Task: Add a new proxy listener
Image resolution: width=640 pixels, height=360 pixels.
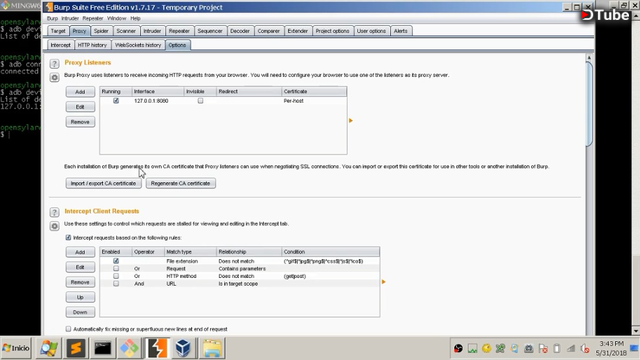Action: [x=80, y=92]
